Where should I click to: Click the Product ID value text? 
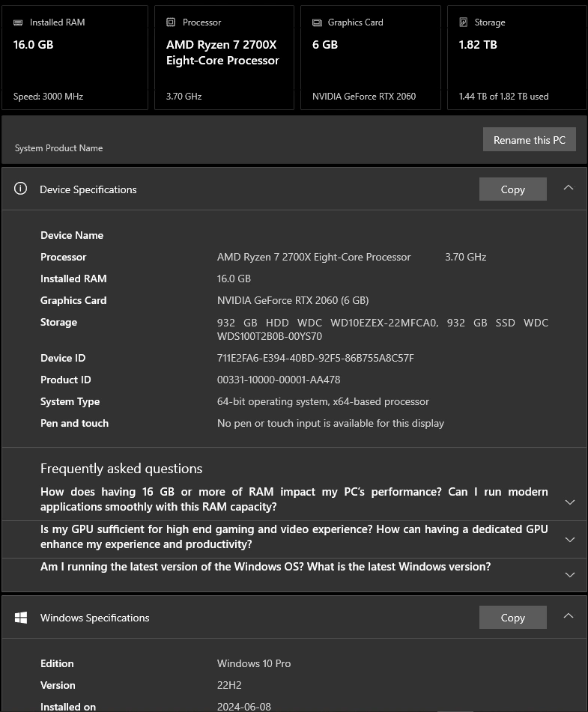(x=279, y=380)
